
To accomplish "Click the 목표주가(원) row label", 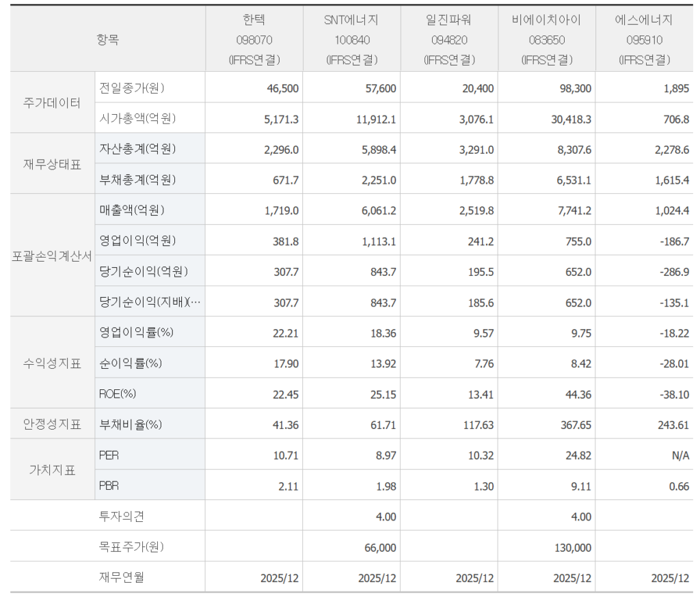I will pyautogui.click(x=131, y=546).
